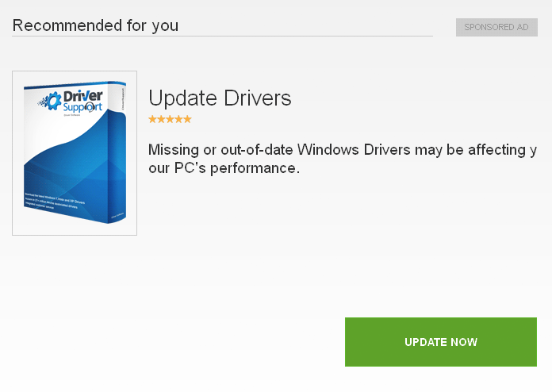The height and width of the screenshot is (392, 552).
Task: Click the Recommended for you heading
Action: pyautogui.click(x=95, y=25)
